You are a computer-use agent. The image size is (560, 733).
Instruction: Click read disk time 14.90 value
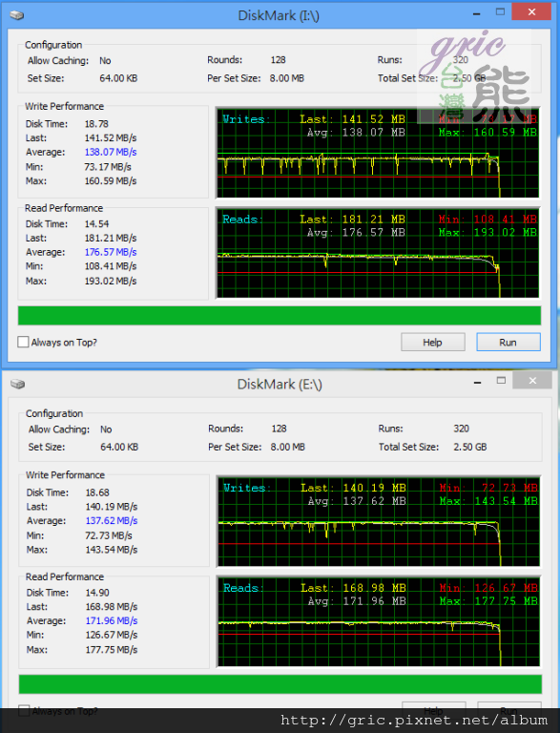coord(97,593)
